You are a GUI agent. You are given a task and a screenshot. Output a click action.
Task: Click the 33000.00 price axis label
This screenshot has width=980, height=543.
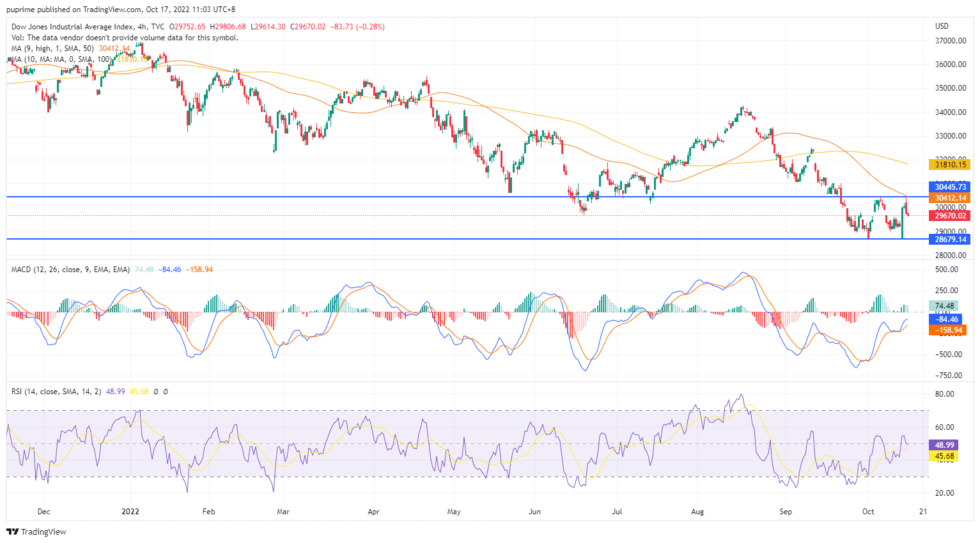950,136
